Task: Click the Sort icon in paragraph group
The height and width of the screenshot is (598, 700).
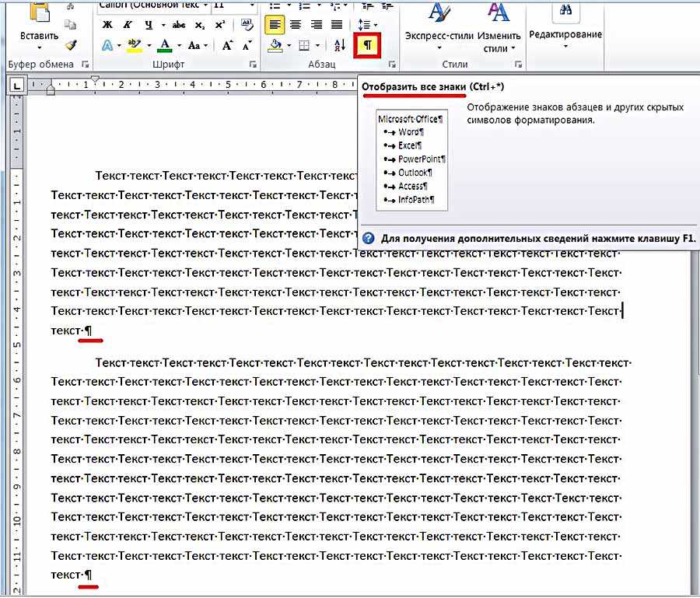Action: point(340,46)
